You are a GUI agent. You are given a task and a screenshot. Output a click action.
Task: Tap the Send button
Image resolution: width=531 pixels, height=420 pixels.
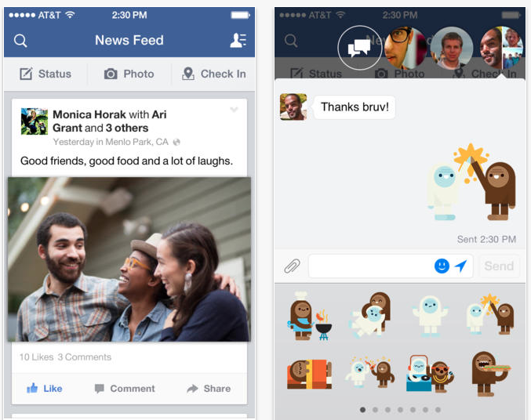coord(499,266)
